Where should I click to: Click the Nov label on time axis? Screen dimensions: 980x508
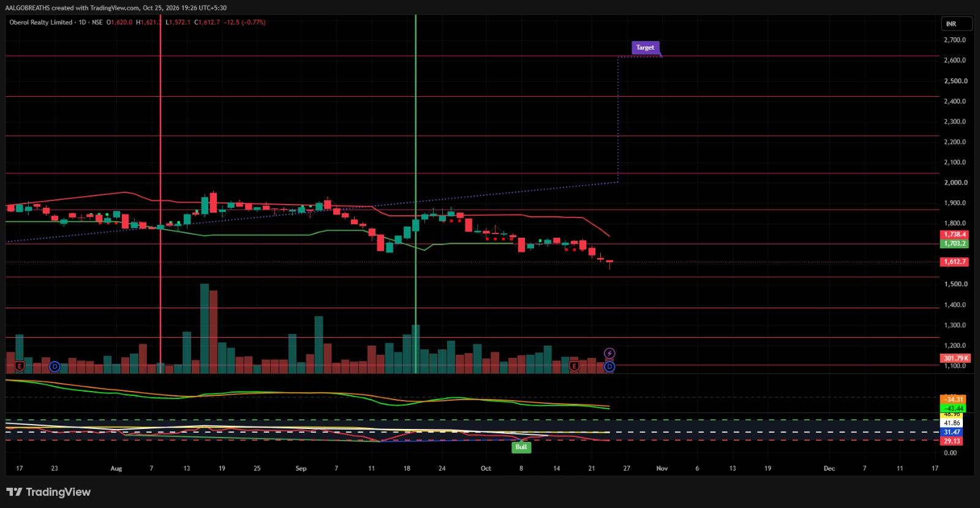click(x=662, y=468)
